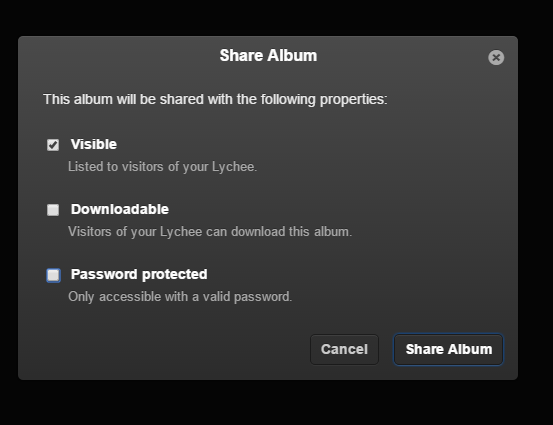Click the Share Album dialog title
This screenshot has width=553, height=425.
pyautogui.click(x=268, y=55)
